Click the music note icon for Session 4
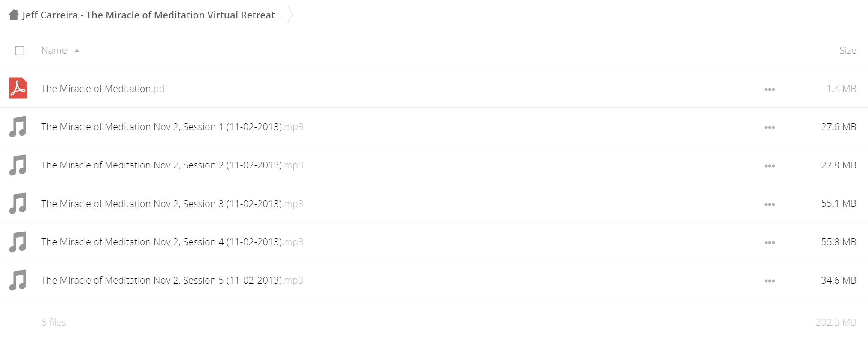This screenshot has height=345, width=868. pos(18,242)
